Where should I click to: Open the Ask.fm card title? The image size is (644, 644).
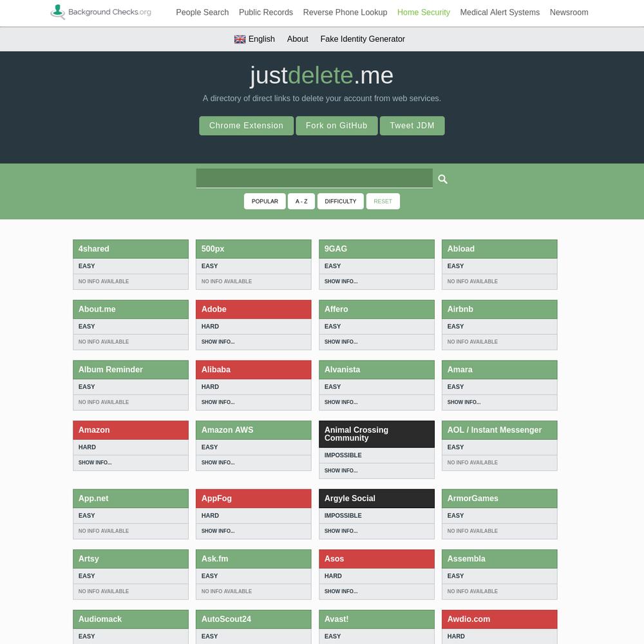(x=253, y=559)
